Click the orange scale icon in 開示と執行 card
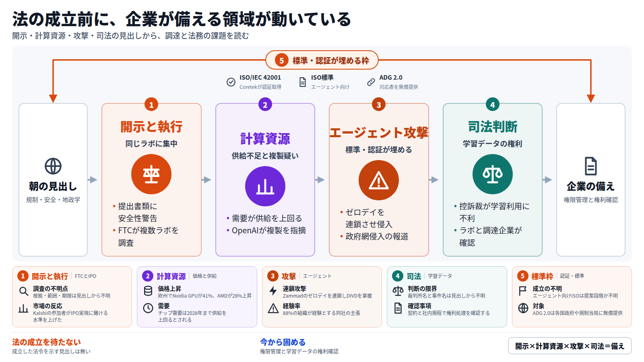 point(151,174)
